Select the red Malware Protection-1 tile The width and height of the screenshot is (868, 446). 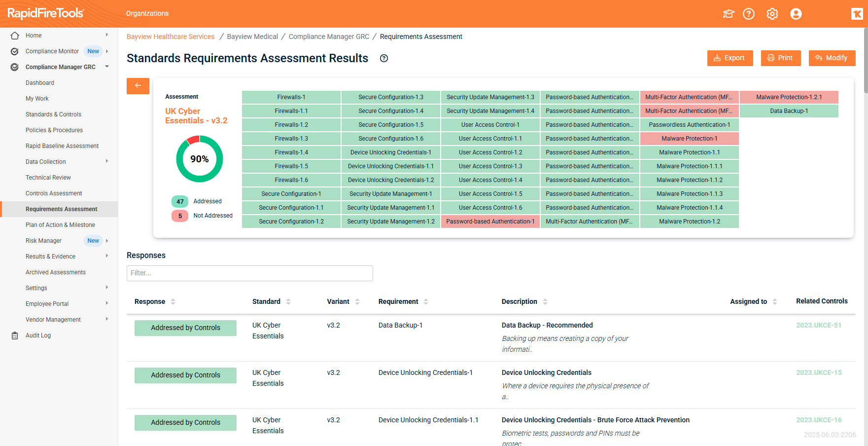click(x=690, y=139)
